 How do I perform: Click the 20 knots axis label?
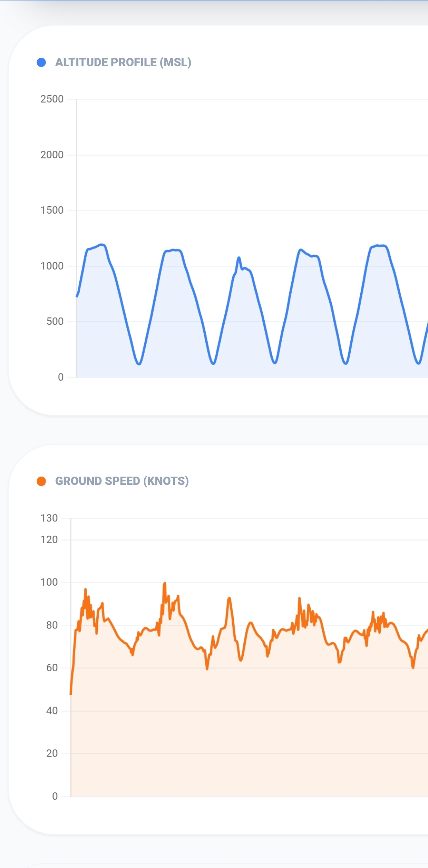pos(52,753)
